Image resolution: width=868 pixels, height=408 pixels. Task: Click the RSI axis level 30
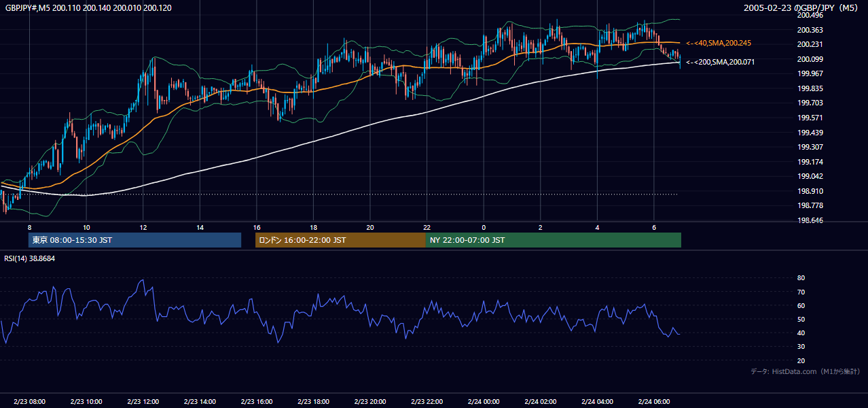[801, 347]
